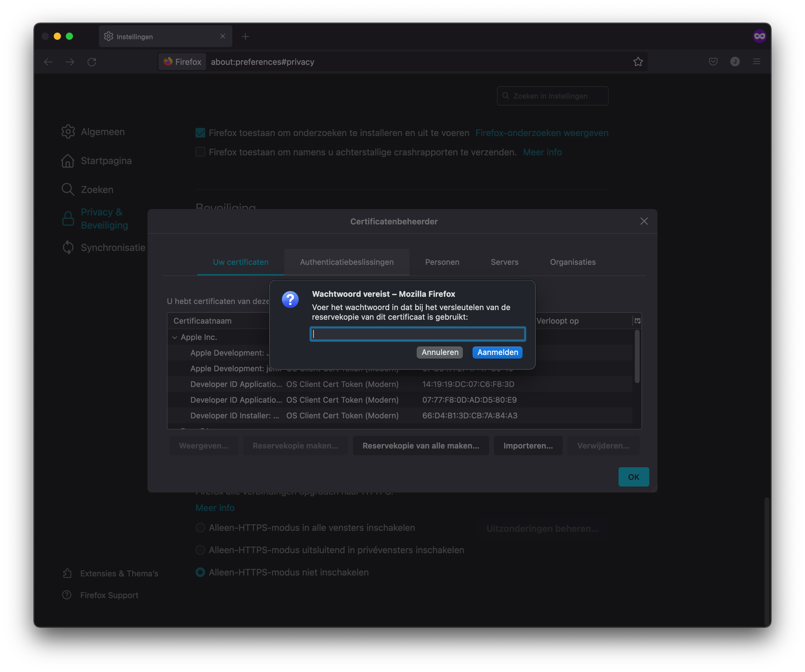Open Zoeken settings in the sidebar
Image resolution: width=805 pixels, height=672 pixels.
coord(87,190)
